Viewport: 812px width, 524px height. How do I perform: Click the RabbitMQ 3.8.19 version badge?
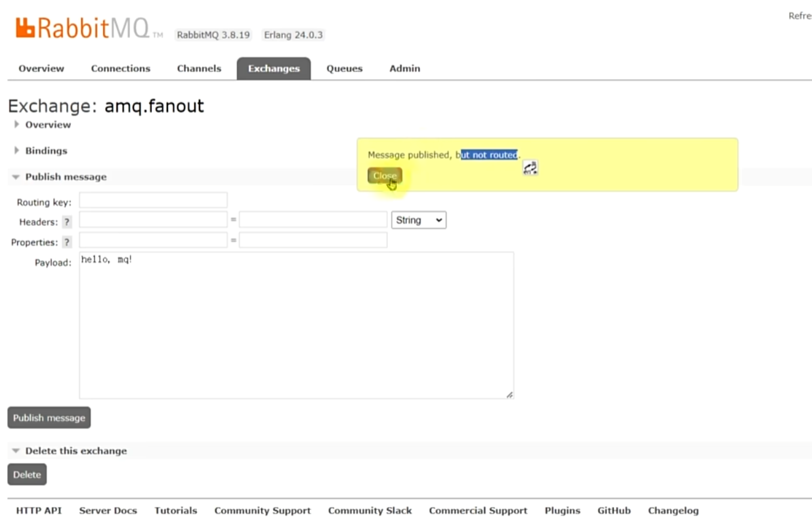[213, 35]
